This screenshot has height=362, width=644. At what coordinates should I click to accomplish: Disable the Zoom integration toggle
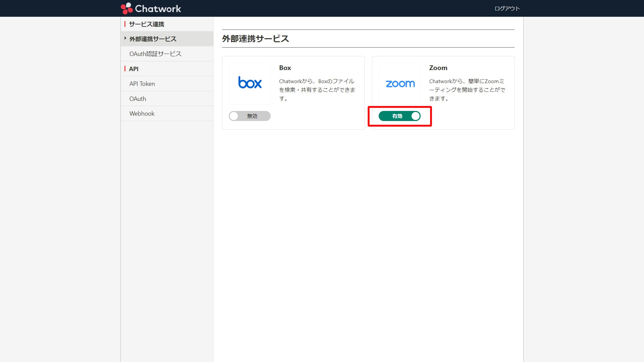399,116
